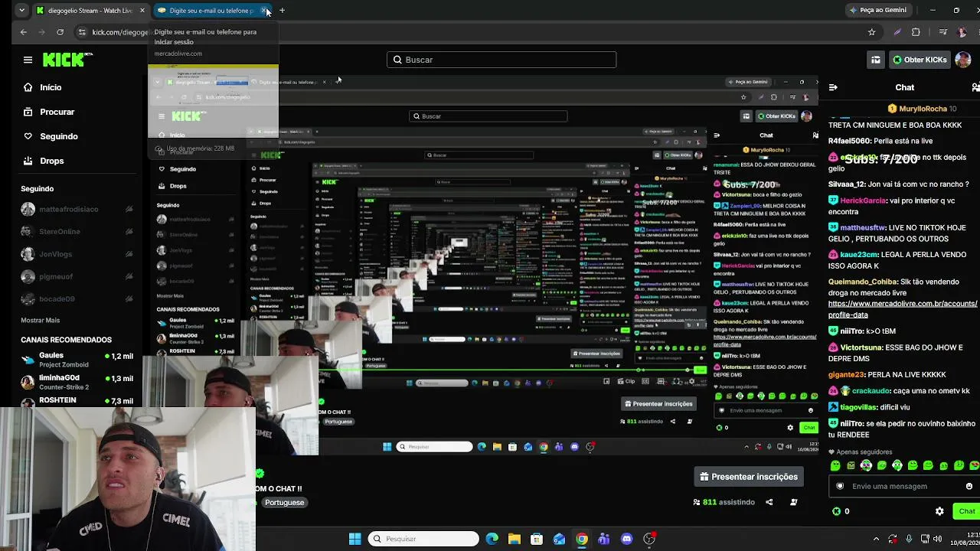Open a new browser tab
The height and width of the screenshot is (551, 980).
coord(282,11)
